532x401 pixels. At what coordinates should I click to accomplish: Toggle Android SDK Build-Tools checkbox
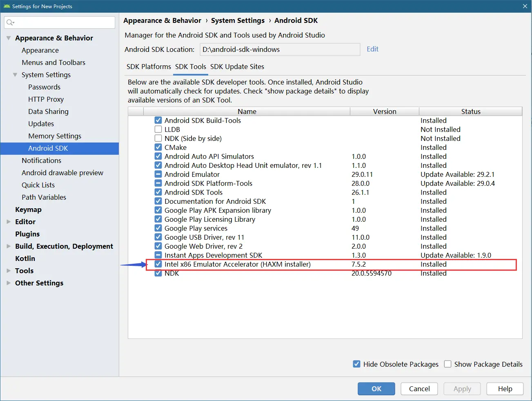click(x=158, y=120)
